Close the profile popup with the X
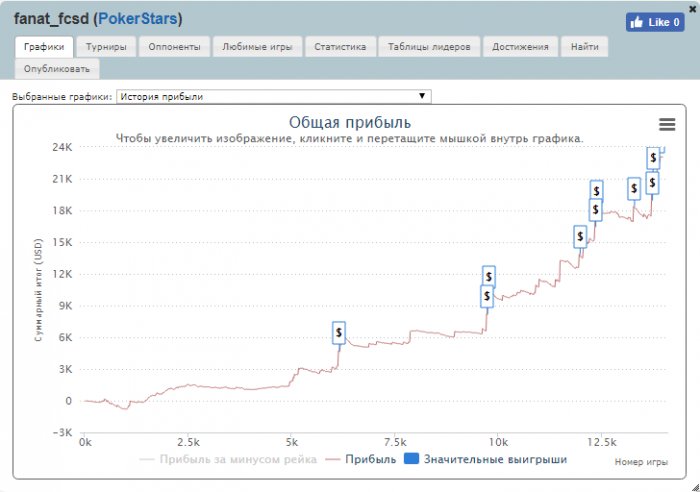 point(692,9)
